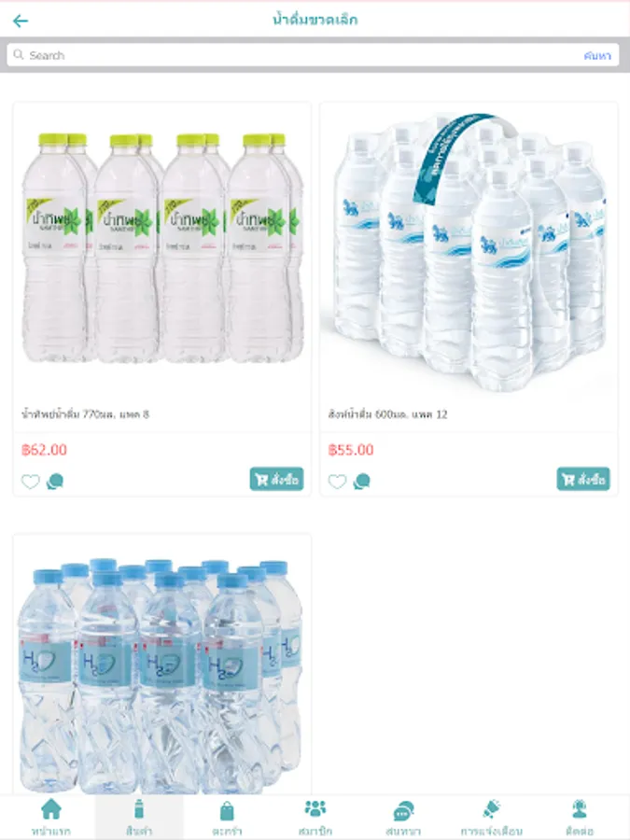Go back using the arrow icon
630x840 pixels.
point(21,21)
